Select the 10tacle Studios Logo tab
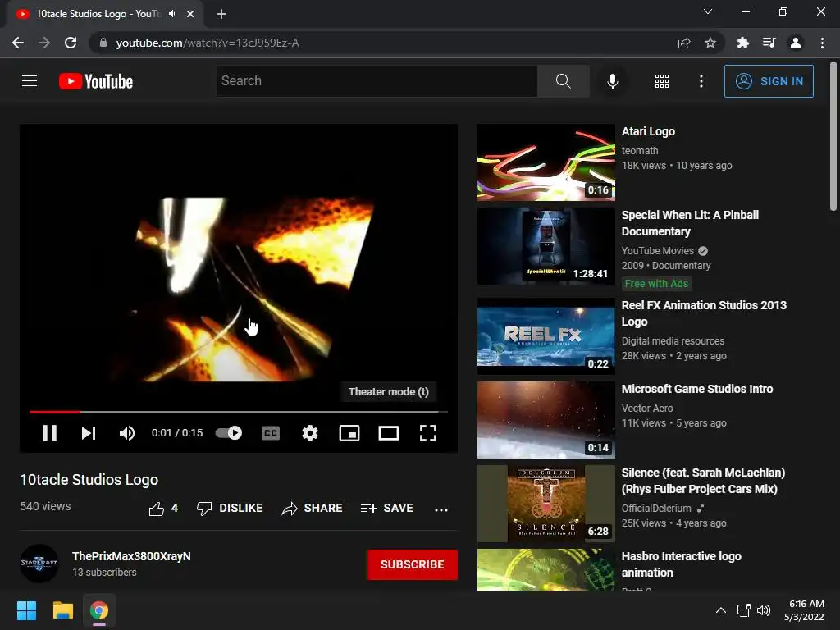The height and width of the screenshot is (630, 840). (105, 14)
